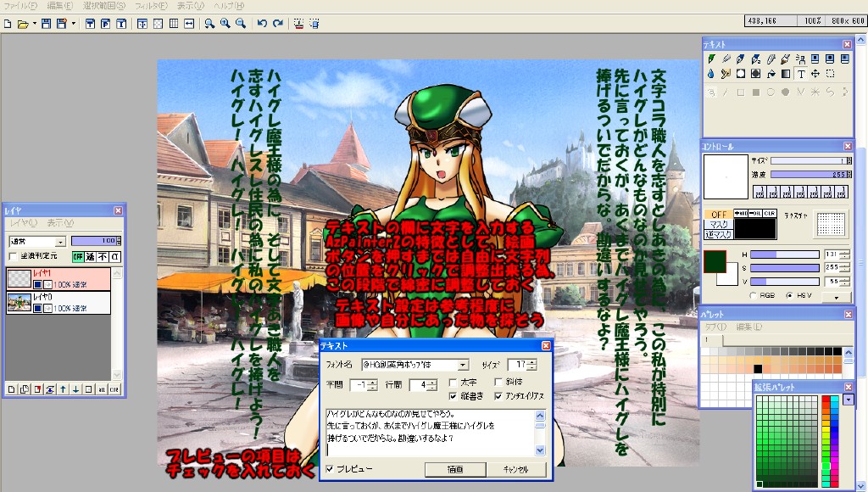Click the delete layer icon with red mark
Screen dimensions: 868x492
point(37,389)
